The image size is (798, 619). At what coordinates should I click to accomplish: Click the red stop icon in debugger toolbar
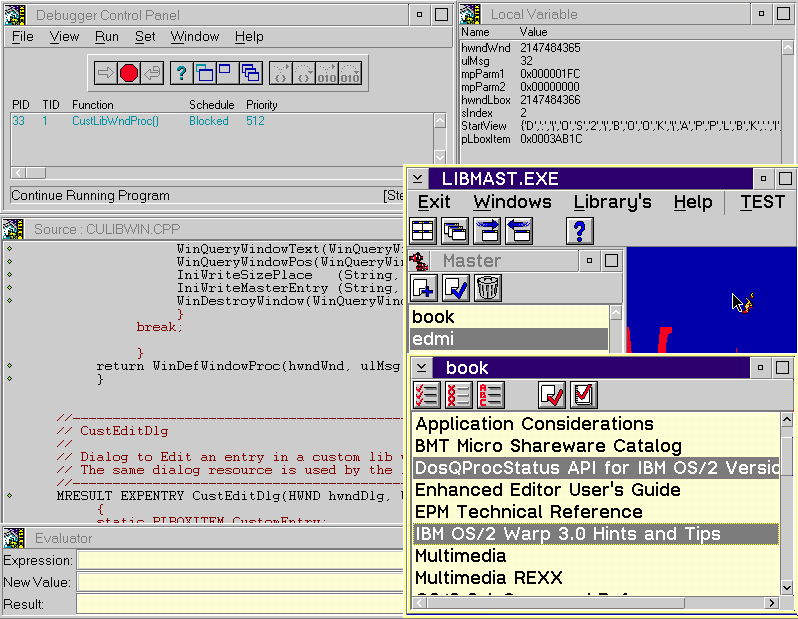pyautogui.click(x=129, y=72)
